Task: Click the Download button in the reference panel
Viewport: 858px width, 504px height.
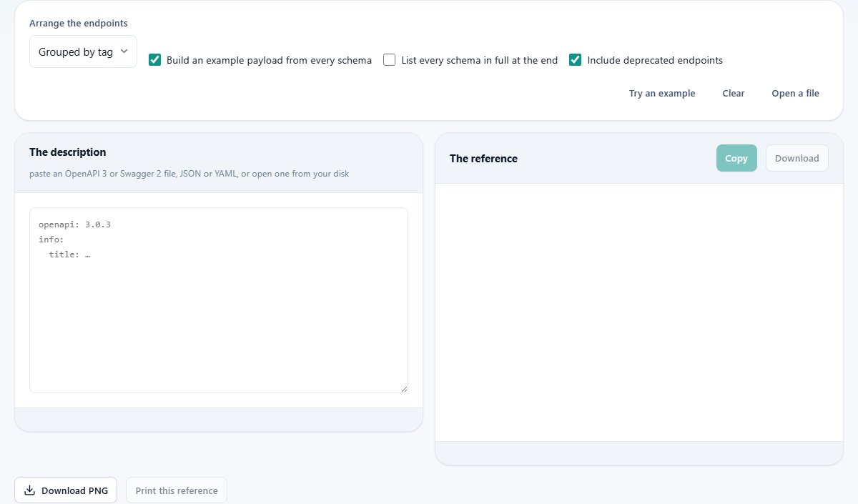Action: tap(797, 158)
